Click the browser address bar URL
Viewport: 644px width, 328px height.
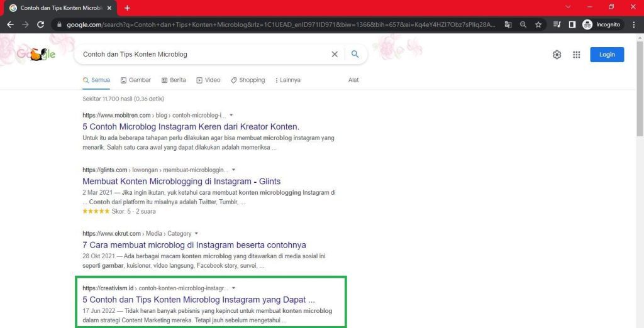(x=281, y=25)
